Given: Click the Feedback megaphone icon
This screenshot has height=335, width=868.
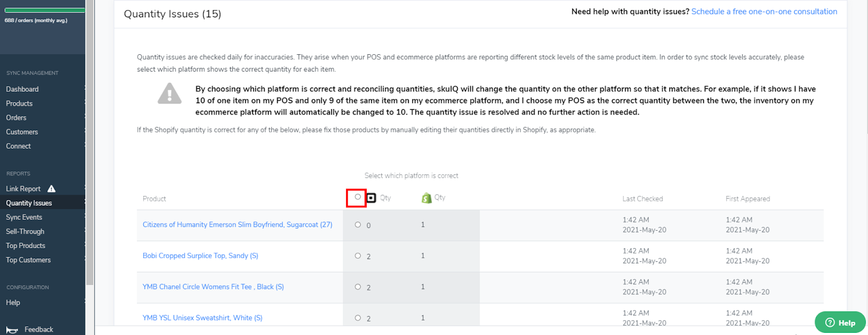Looking at the screenshot, I should coord(12,330).
